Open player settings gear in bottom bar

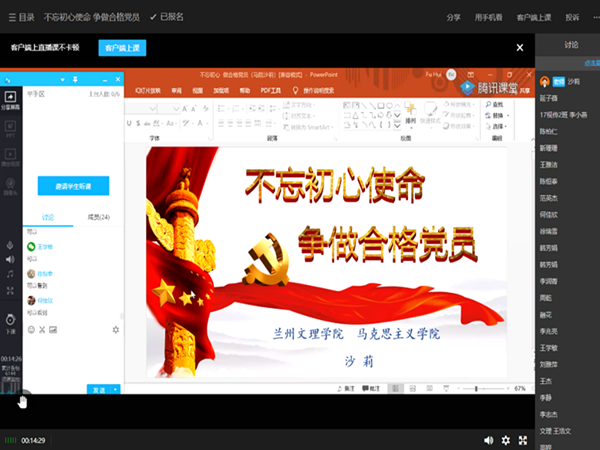[506, 440]
